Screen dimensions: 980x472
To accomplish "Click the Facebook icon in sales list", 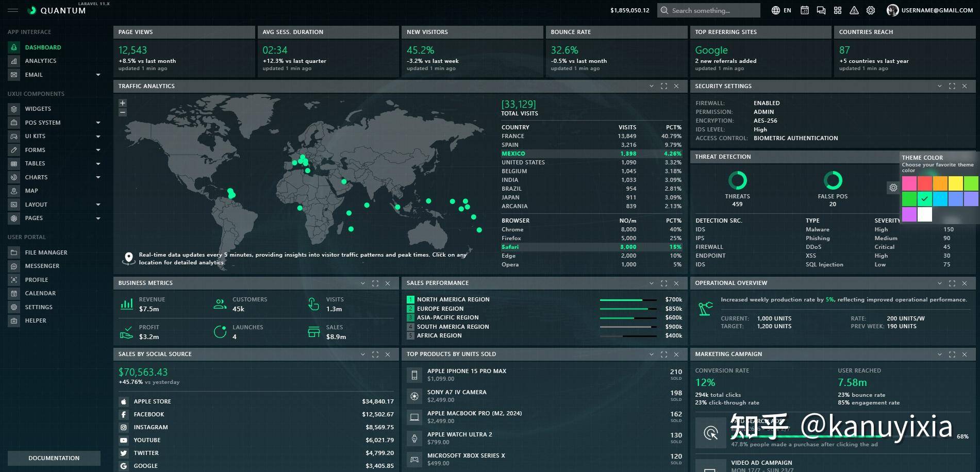I will (124, 414).
